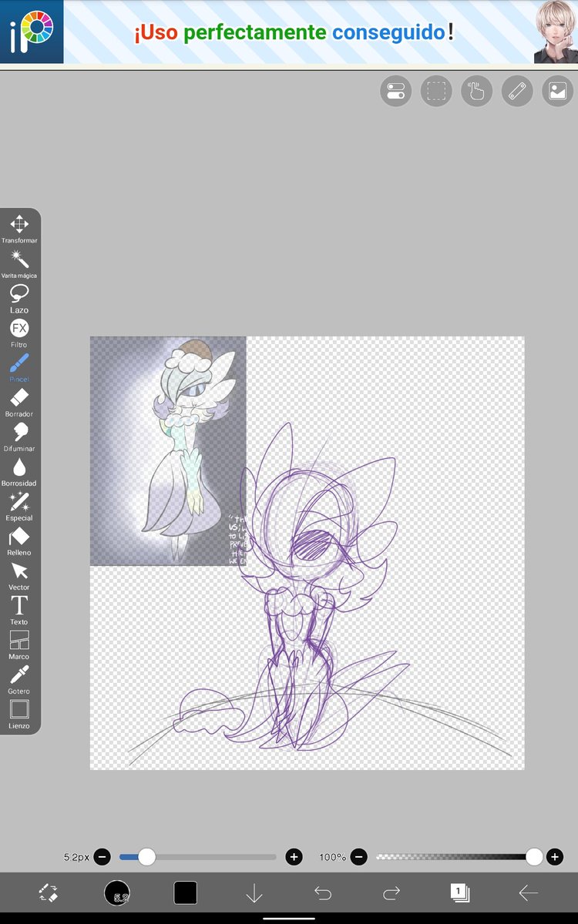Image resolution: width=578 pixels, height=924 pixels.
Task: Open brush settings showing 5.2 size
Action: pyautogui.click(x=117, y=893)
